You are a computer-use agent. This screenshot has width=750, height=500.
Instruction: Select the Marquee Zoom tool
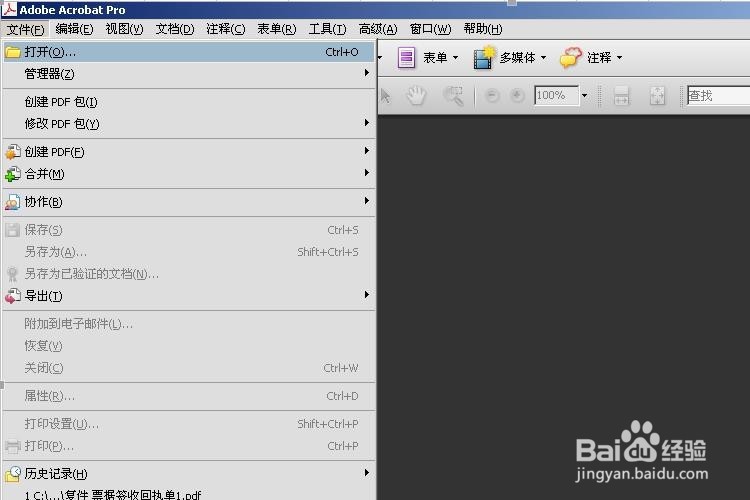pyautogui.click(x=453, y=96)
